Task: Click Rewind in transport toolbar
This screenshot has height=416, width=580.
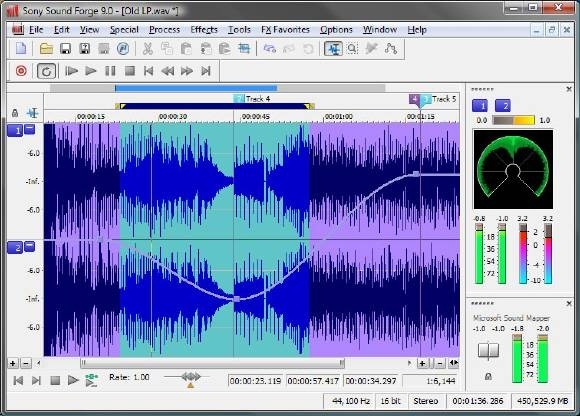Action: point(168,71)
